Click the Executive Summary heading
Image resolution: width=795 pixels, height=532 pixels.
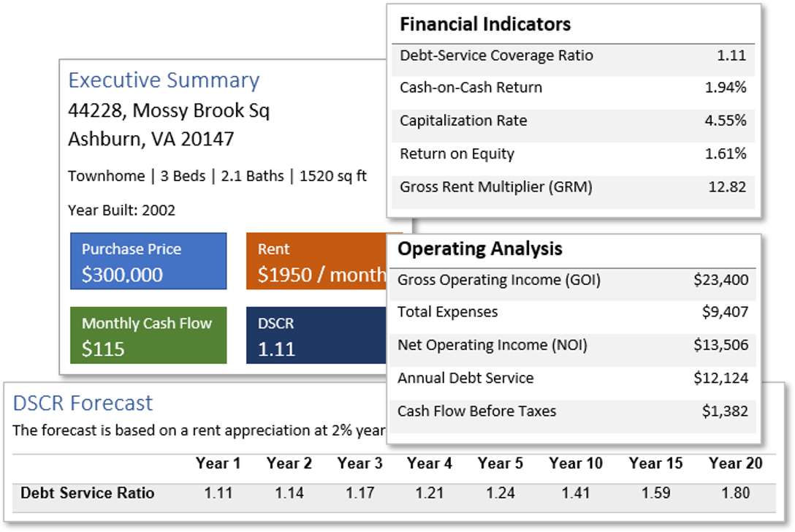[x=164, y=80]
